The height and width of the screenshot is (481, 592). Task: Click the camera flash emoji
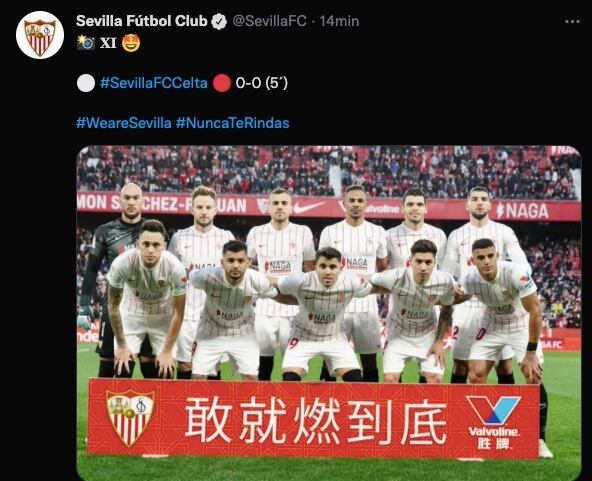click(x=86, y=43)
